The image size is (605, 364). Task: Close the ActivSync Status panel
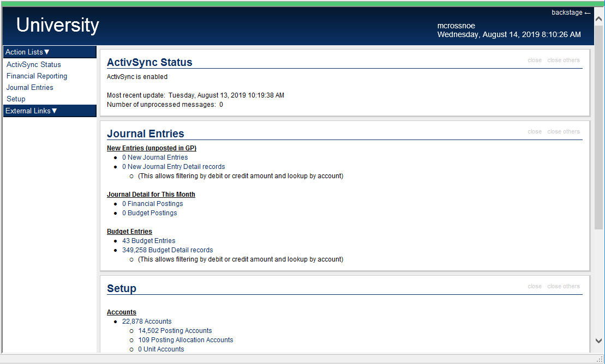pos(534,60)
